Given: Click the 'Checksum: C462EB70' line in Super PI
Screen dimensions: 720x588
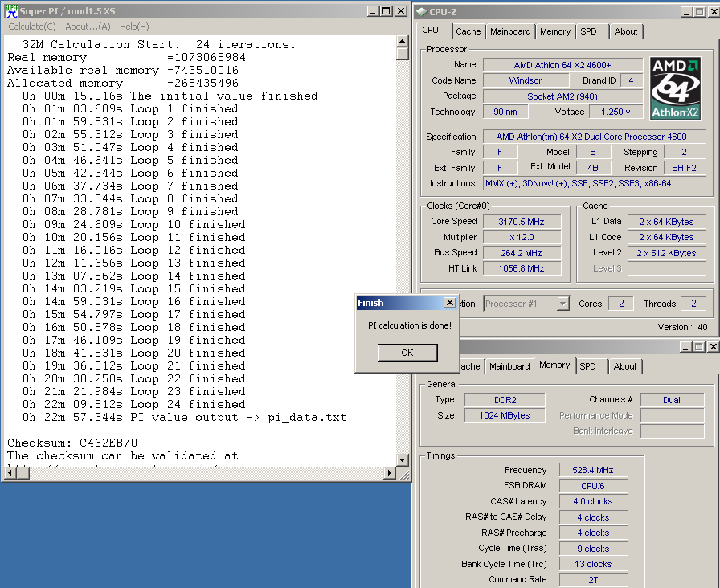Looking at the screenshot, I should point(72,443).
